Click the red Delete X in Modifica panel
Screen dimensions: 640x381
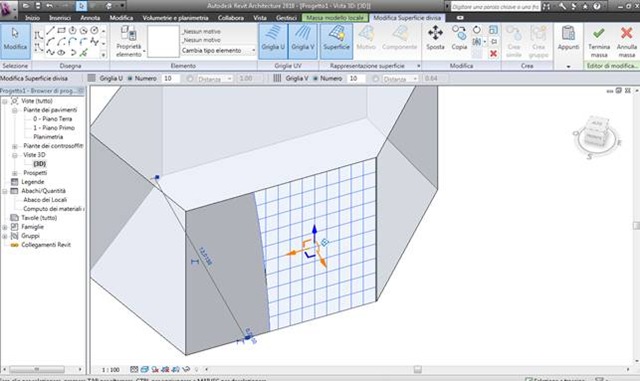(493, 53)
